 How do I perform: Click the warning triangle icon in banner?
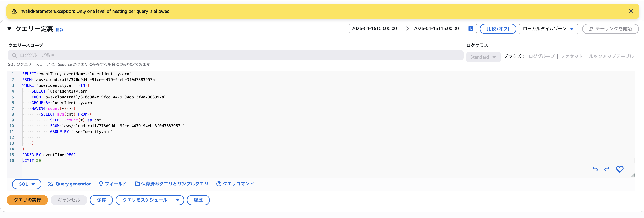click(x=14, y=12)
